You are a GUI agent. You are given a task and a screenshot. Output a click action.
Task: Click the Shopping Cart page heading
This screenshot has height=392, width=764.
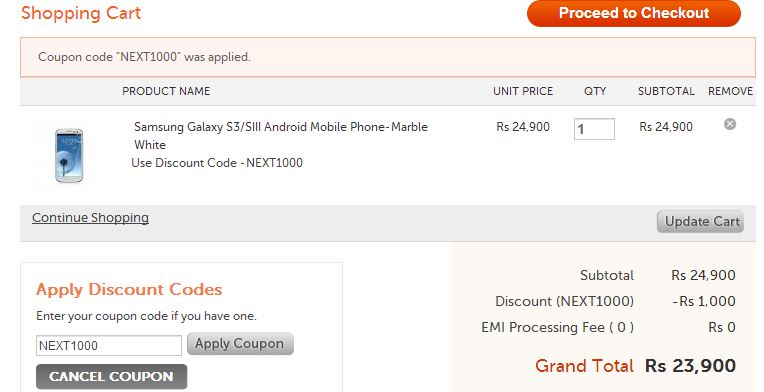click(x=81, y=13)
